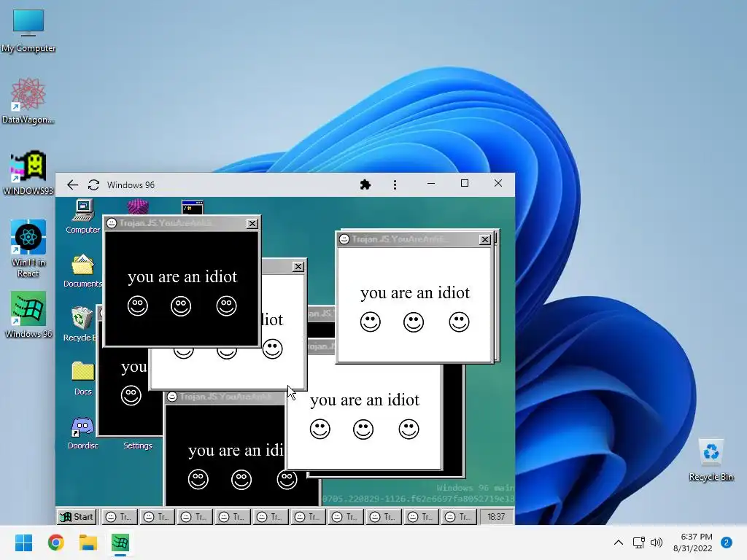The height and width of the screenshot is (560, 747).
Task: Open the Docs folder in Windows 96
Action: tap(83, 378)
